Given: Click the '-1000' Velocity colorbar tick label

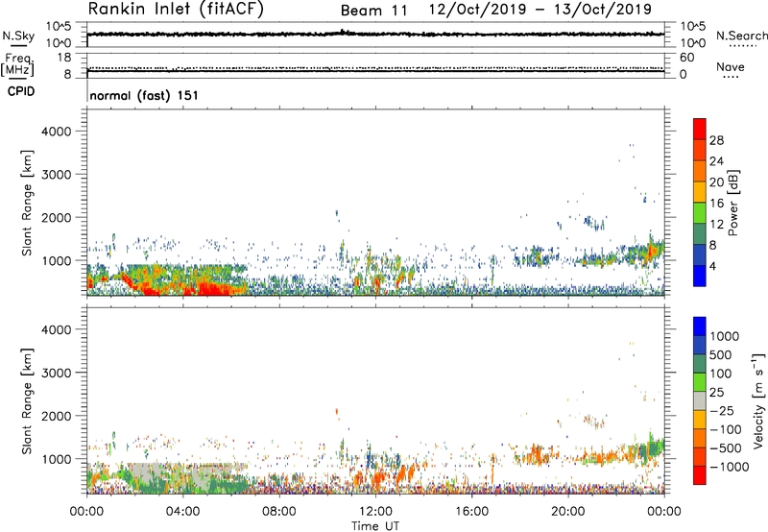Looking at the screenshot, I should [730, 467].
